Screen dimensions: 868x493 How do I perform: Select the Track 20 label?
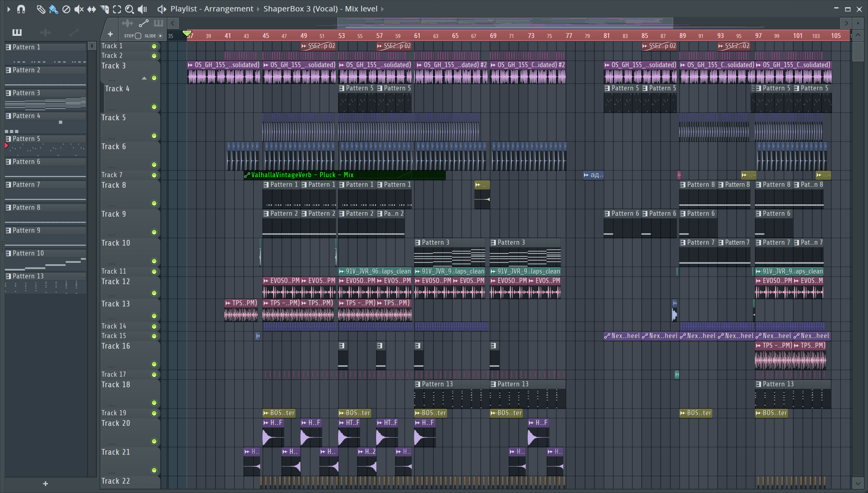(116, 423)
